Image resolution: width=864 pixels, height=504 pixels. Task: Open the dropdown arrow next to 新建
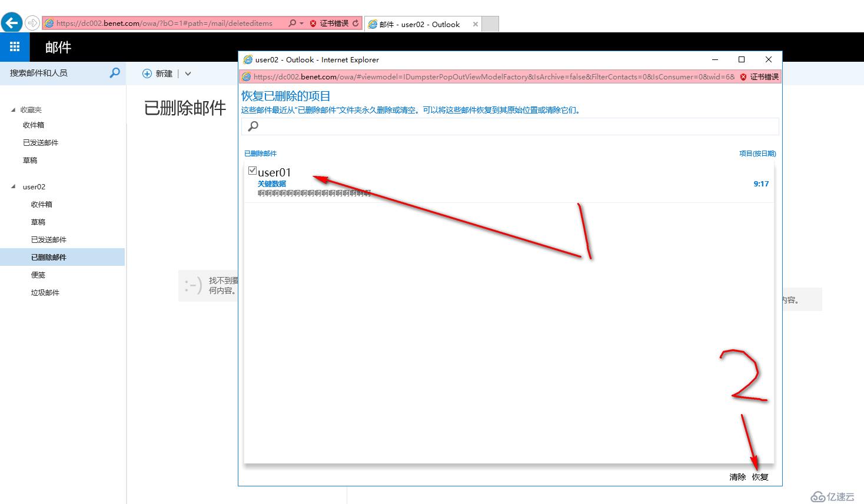(188, 74)
